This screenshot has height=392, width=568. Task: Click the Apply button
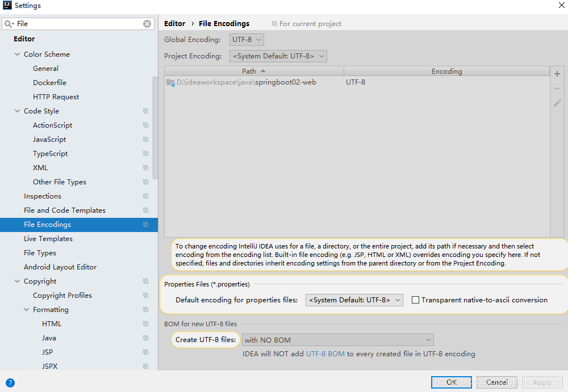coord(542,382)
